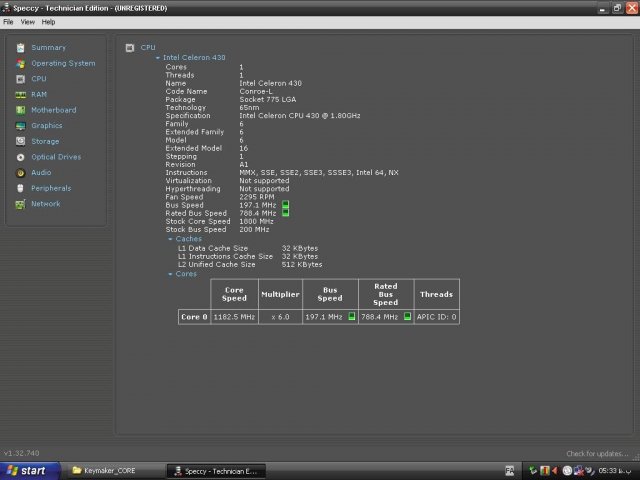The image size is (640, 480).
Task: Click the green Bus Speed graph indicator
Action: point(285,204)
